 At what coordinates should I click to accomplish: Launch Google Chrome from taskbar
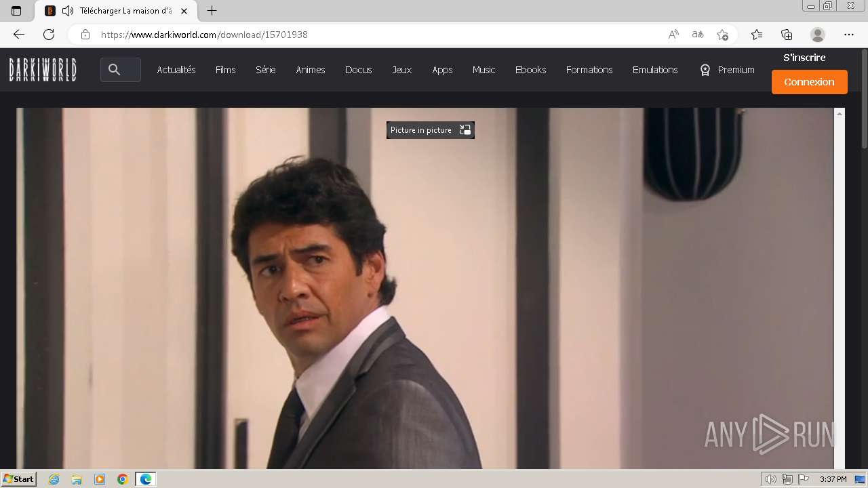tap(123, 479)
